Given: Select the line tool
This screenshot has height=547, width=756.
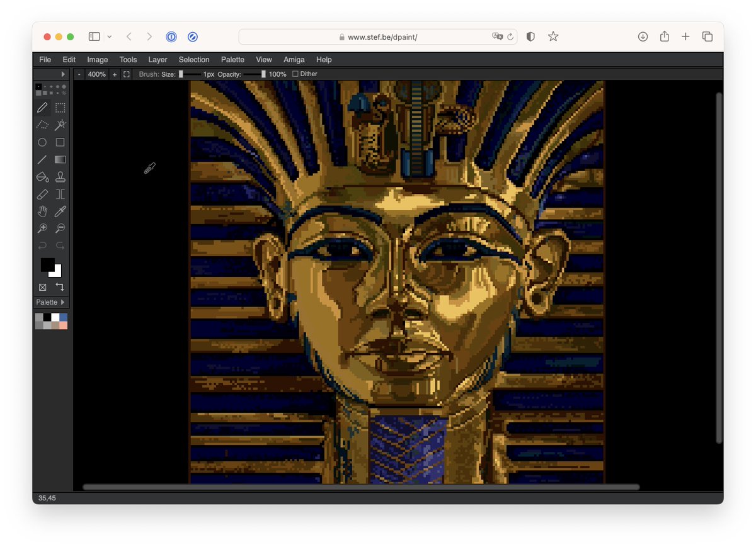Looking at the screenshot, I should coord(42,159).
